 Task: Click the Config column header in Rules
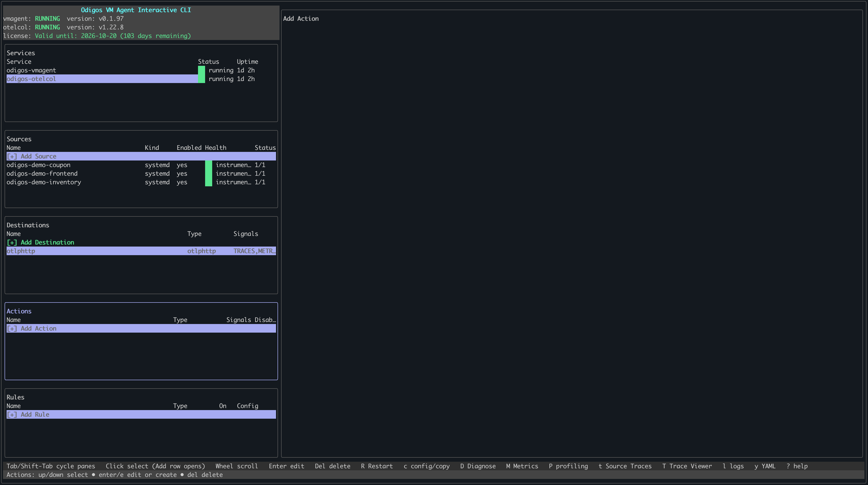[x=247, y=406]
